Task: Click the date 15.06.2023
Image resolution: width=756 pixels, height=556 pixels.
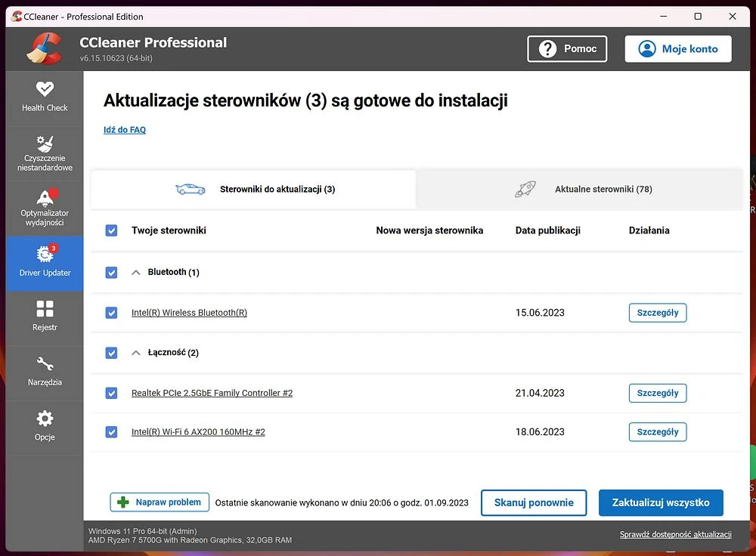Action: click(540, 313)
